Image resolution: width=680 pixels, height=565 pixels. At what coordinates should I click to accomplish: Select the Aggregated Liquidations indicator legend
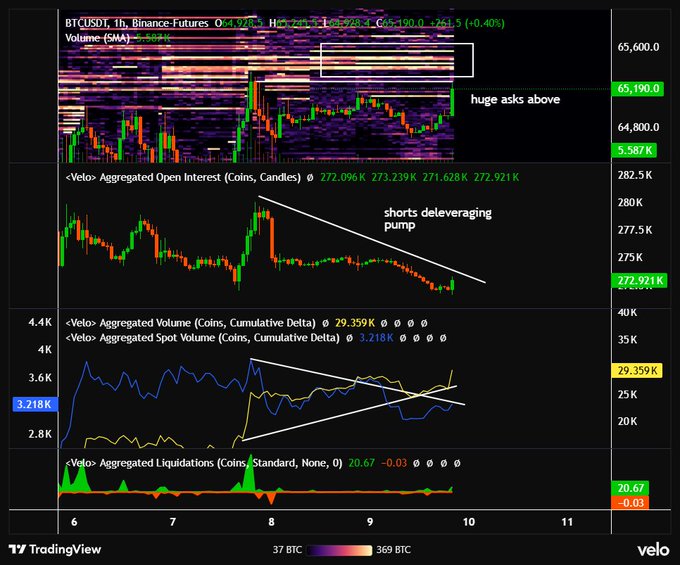pos(203,463)
